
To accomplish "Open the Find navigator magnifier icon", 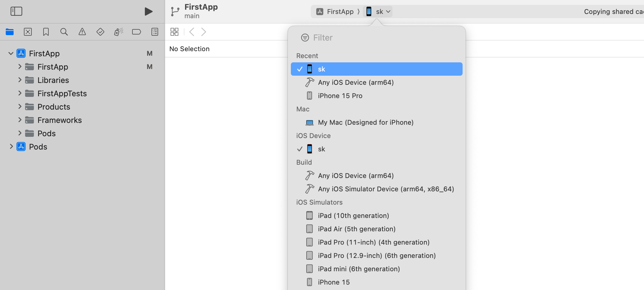I will pos(64,32).
